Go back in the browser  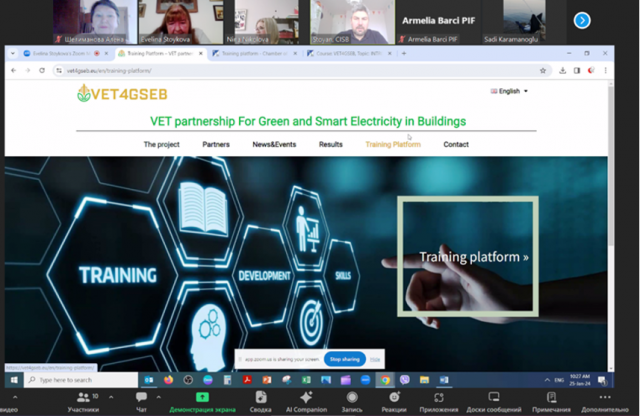click(x=13, y=71)
